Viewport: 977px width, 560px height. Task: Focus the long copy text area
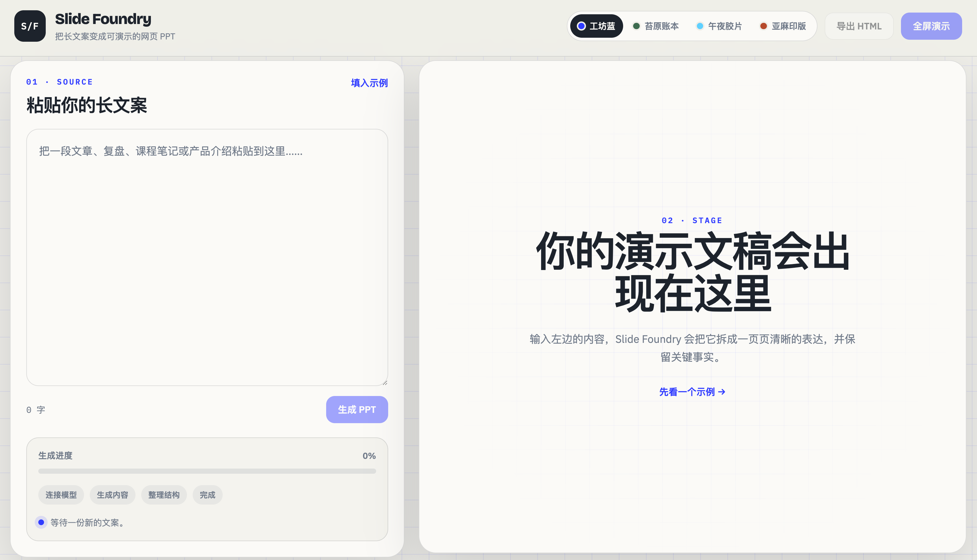click(x=207, y=257)
